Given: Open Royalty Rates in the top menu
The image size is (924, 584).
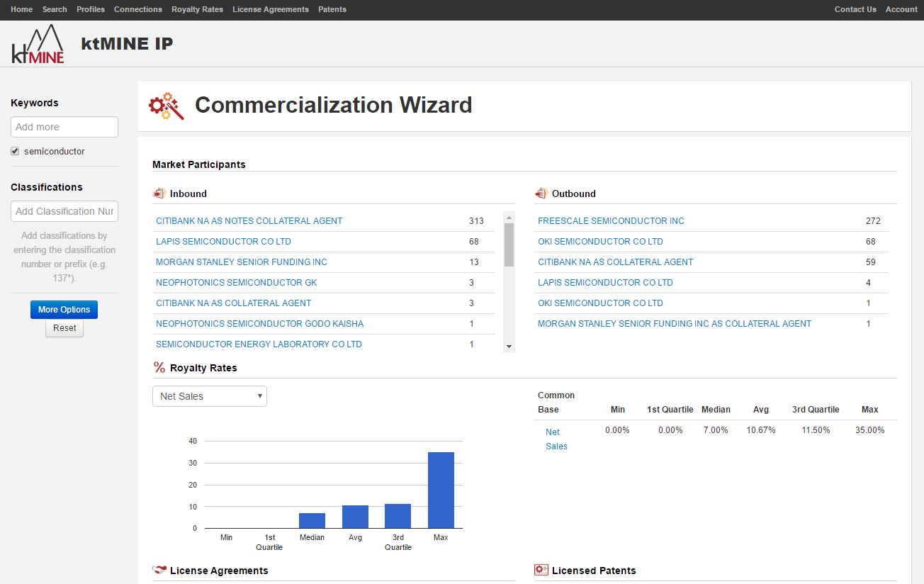Looking at the screenshot, I should pyautogui.click(x=197, y=9).
